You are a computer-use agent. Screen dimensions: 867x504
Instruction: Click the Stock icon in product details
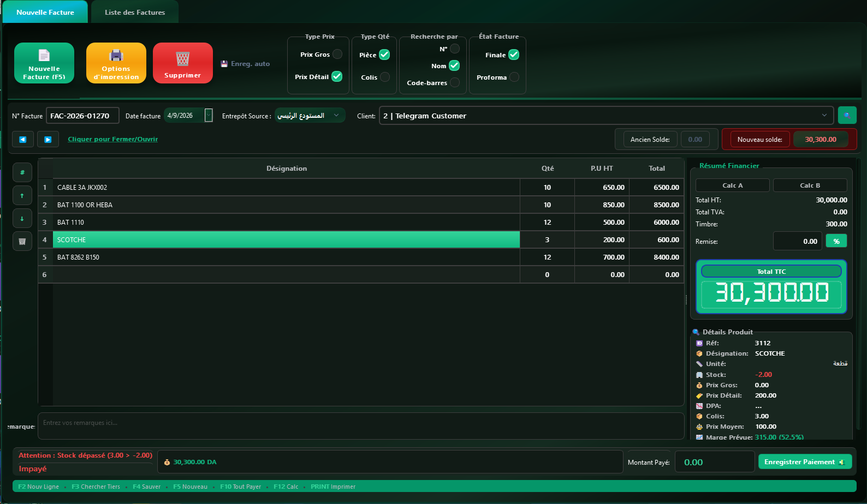(x=699, y=375)
